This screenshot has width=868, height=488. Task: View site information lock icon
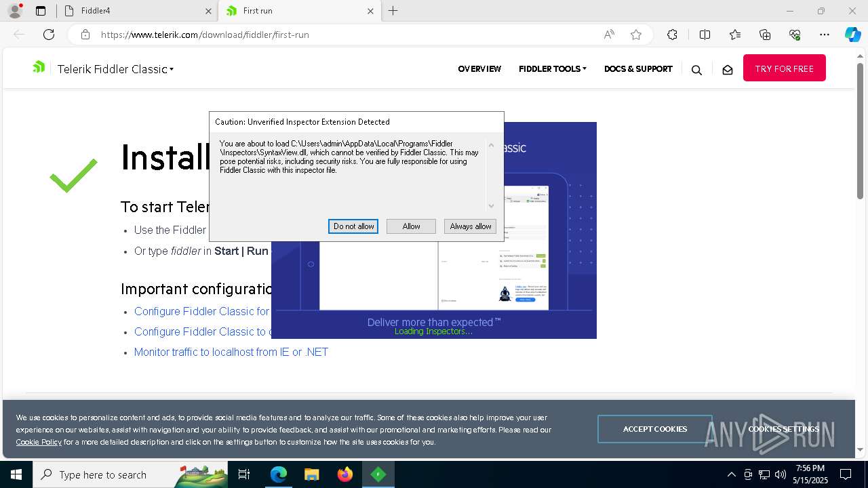(x=85, y=35)
